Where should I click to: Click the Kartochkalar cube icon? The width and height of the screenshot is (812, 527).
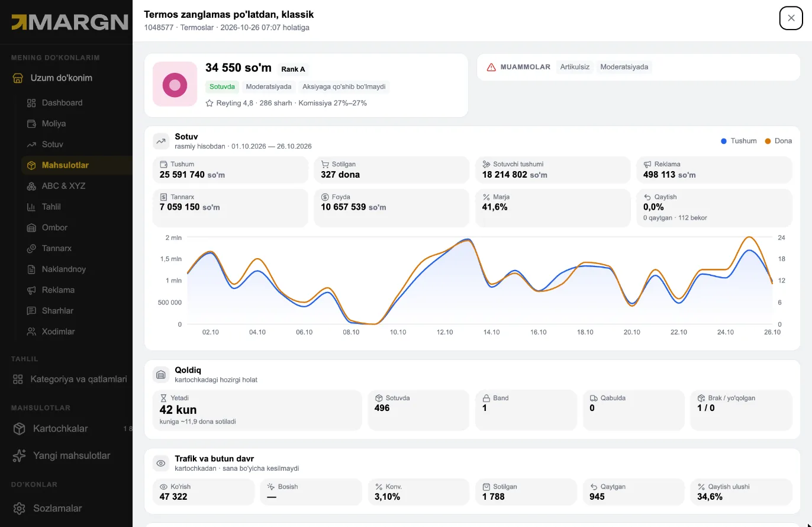(x=19, y=429)
